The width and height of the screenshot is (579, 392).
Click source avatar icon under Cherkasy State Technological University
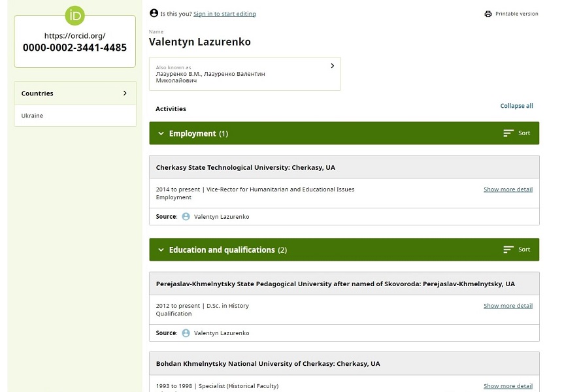[x=186, y=217]
